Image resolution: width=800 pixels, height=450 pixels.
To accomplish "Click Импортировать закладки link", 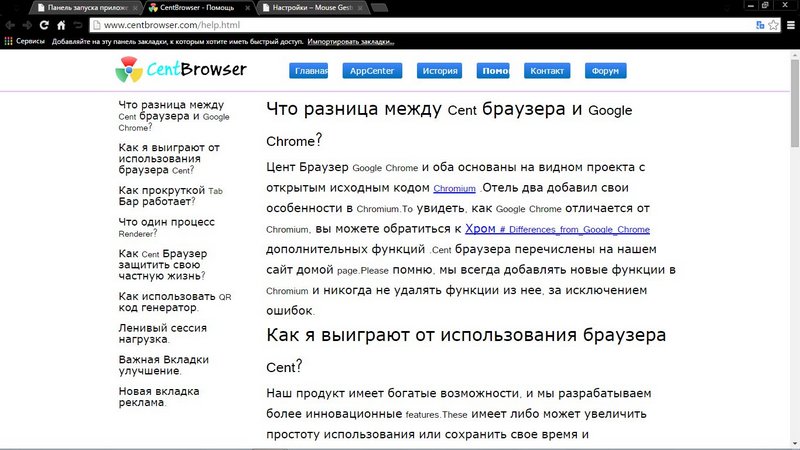I will coord(351,42).
